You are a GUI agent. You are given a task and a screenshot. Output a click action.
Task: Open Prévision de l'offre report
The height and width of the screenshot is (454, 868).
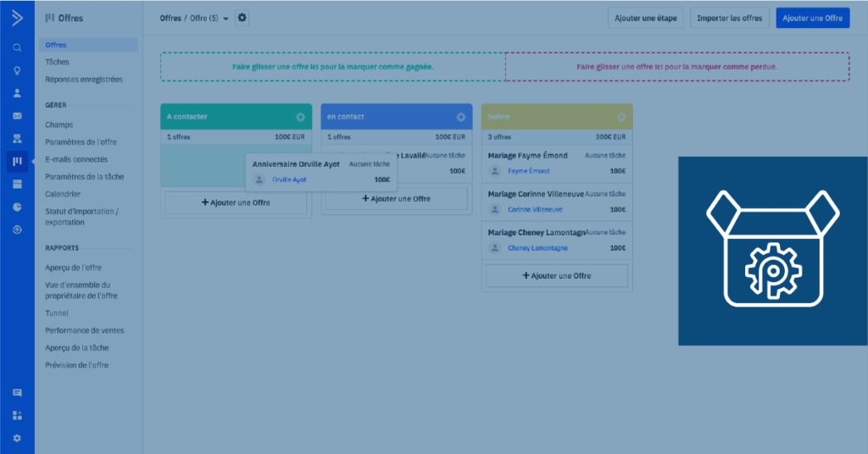point(76,365)
